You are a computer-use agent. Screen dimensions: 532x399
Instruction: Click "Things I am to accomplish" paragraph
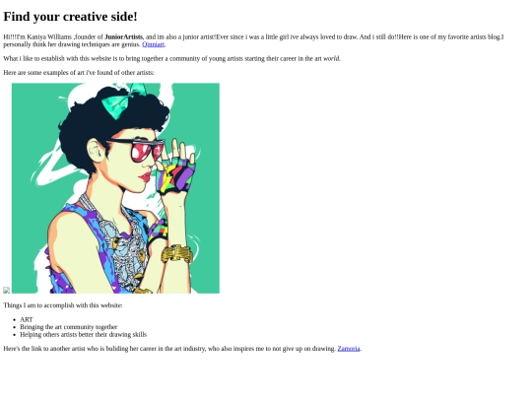(63, 305)
